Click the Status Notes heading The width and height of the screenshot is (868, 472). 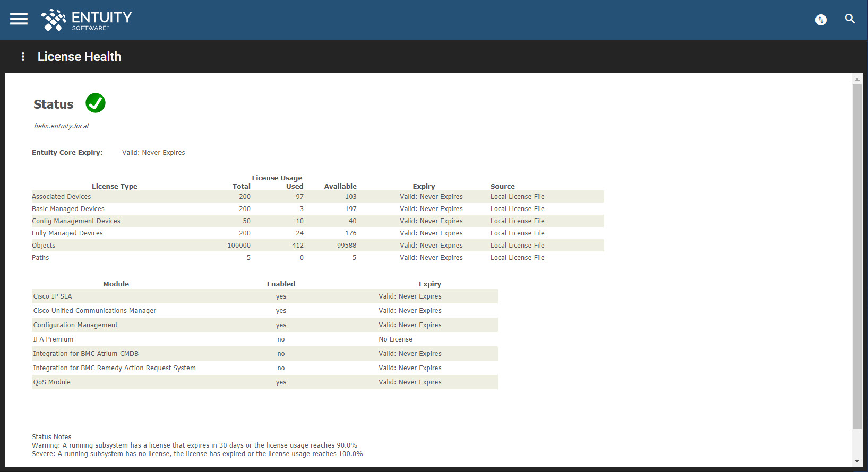tap(51, 437)
